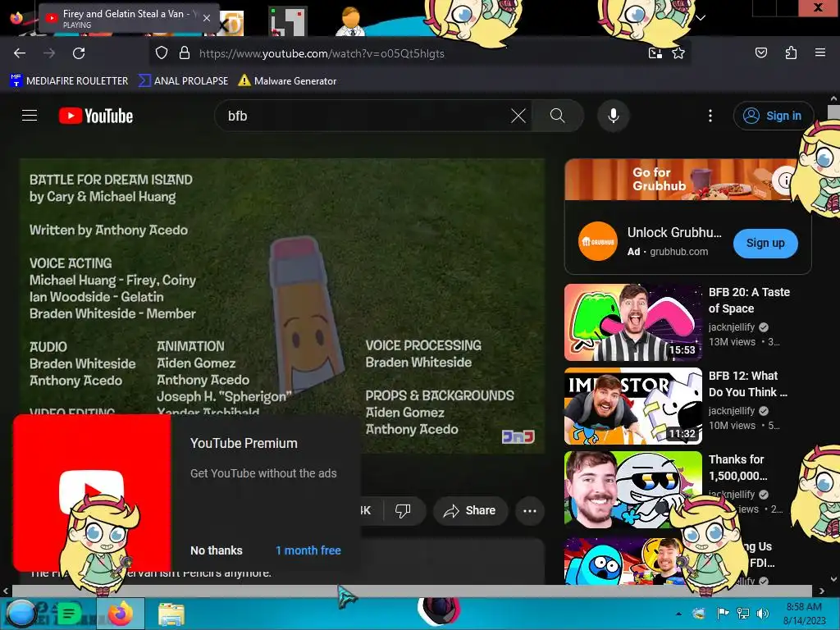Open the Extensions puzzle icon
Screen dimensions: 840x630
pyautogui.click(x=791, y=52)
